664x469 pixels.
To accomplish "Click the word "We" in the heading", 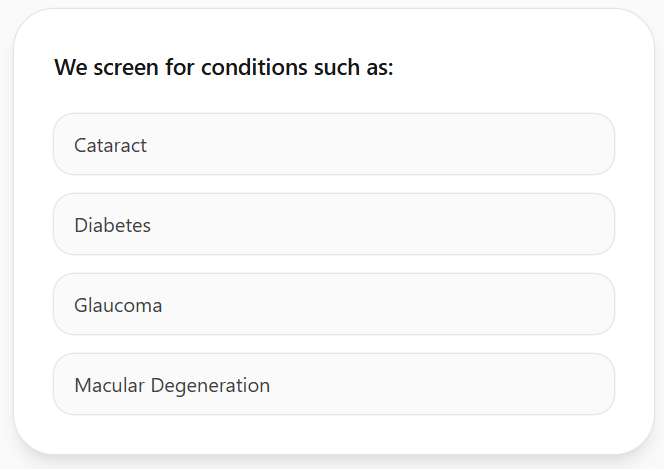I will 69,68.
